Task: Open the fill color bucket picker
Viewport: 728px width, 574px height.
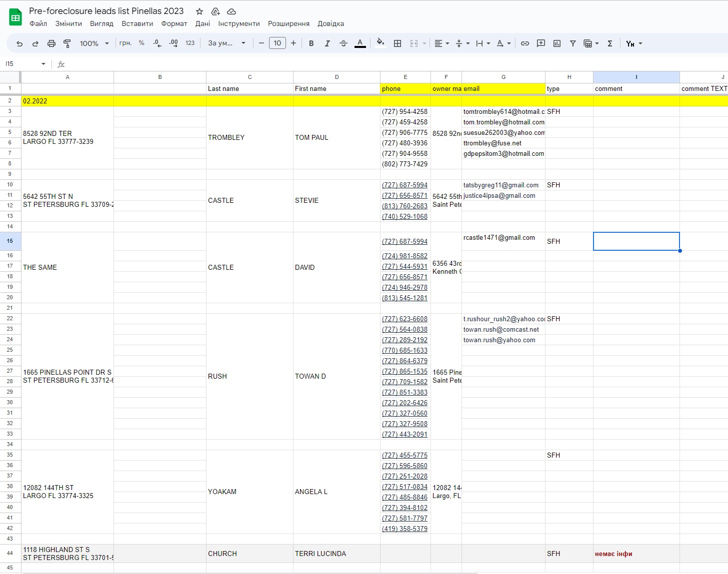Action: (x=380, y=43)
